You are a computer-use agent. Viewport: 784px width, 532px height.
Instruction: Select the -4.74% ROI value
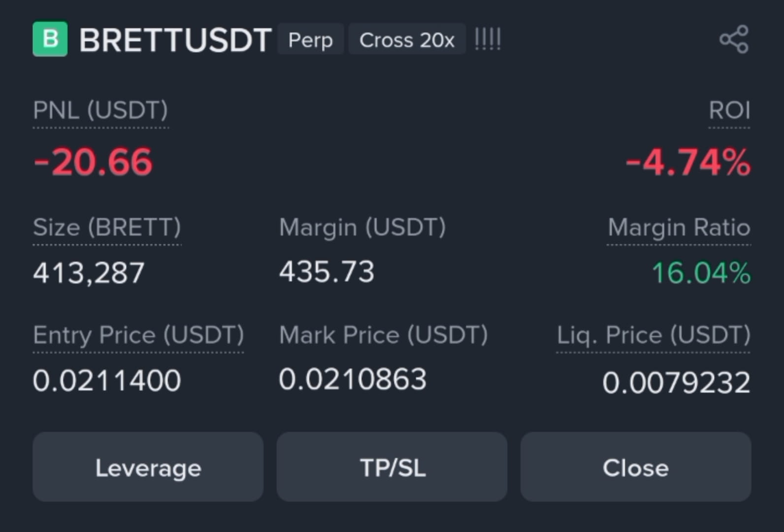688,162
